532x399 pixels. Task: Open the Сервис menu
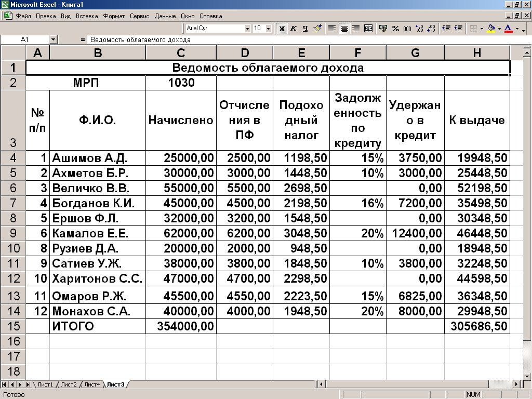coord(139,16)
